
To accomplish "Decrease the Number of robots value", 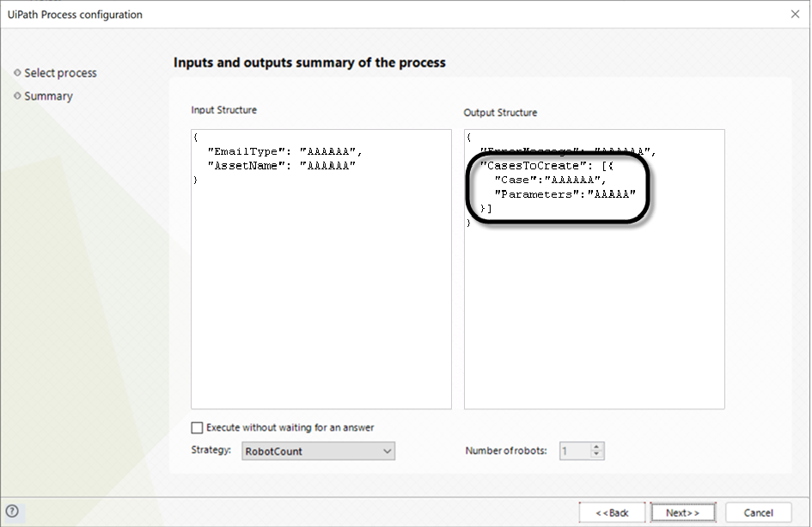I will coord(596,455).
